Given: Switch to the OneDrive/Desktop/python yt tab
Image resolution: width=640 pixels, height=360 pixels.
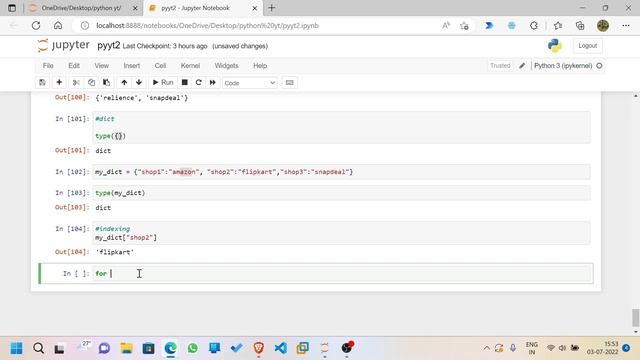Looking at the screenshot, I should 81,8.
